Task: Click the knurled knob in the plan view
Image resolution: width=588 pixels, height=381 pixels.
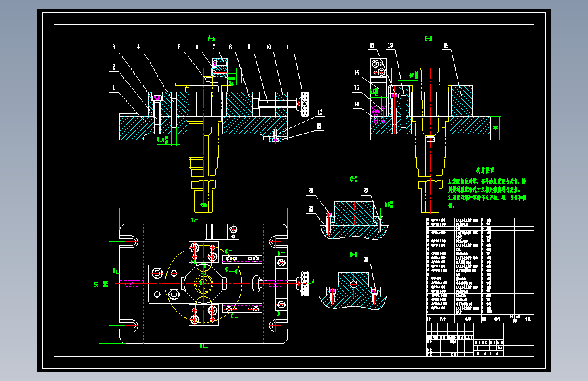Action: coord(305,284)
